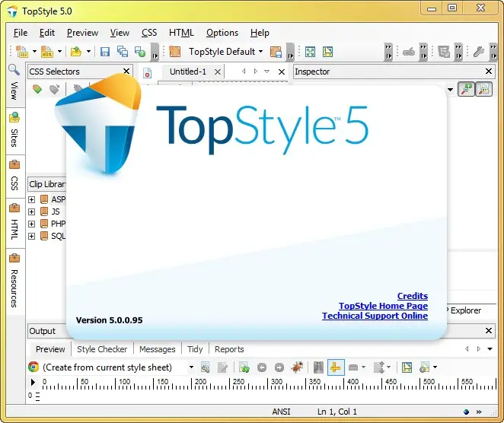The image size is (504, 423).
Task: Switch to the Reports tab
Action: coord(229,349)
